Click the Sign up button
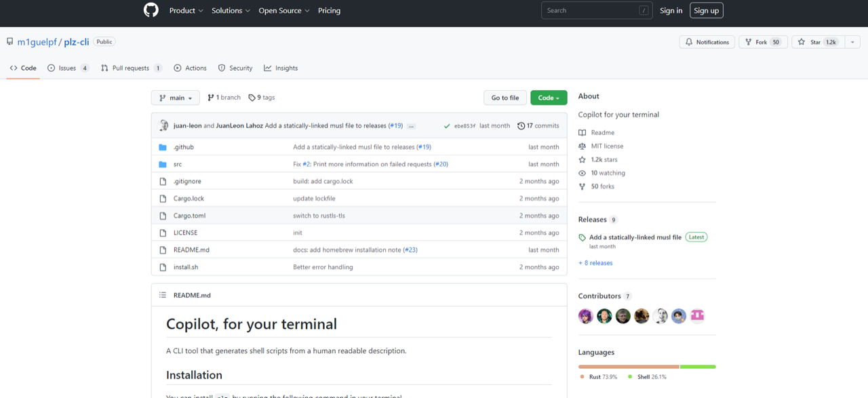868x398 pixels. (x=707, y=10)
